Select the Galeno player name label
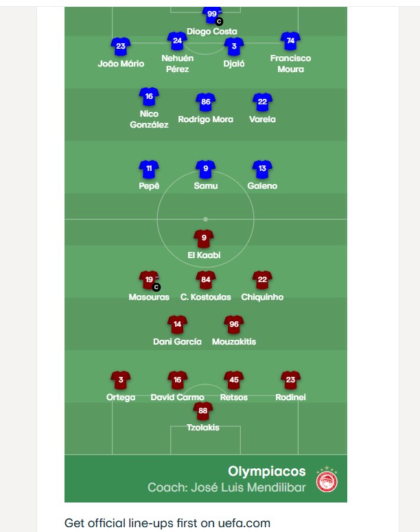 tap(262, 186)
